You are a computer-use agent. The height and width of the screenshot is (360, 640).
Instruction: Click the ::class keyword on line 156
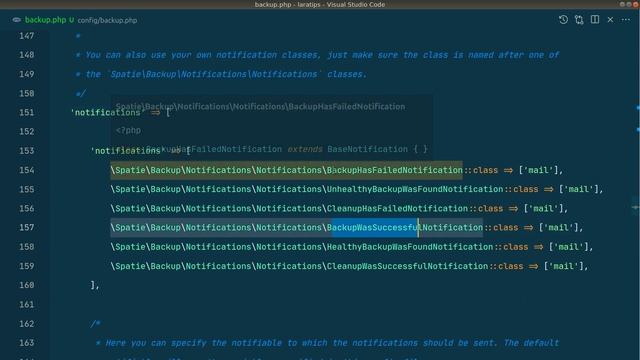click(x=486, y=209)
